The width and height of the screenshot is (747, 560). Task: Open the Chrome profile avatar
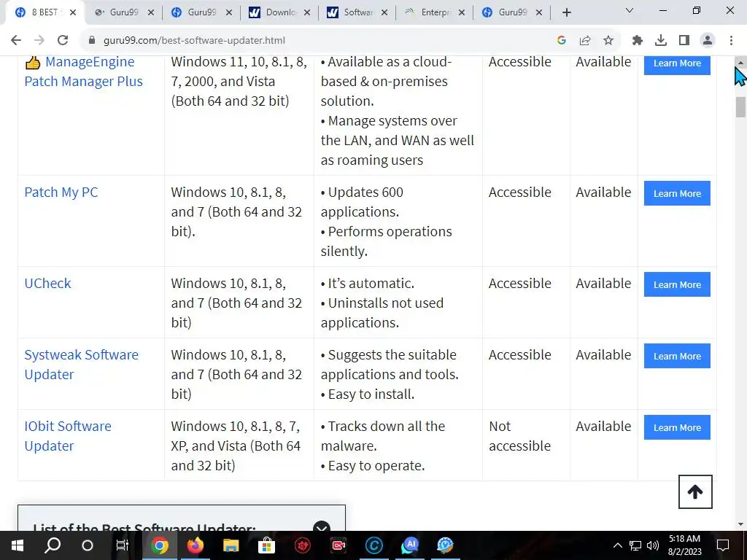coord(708,41)
